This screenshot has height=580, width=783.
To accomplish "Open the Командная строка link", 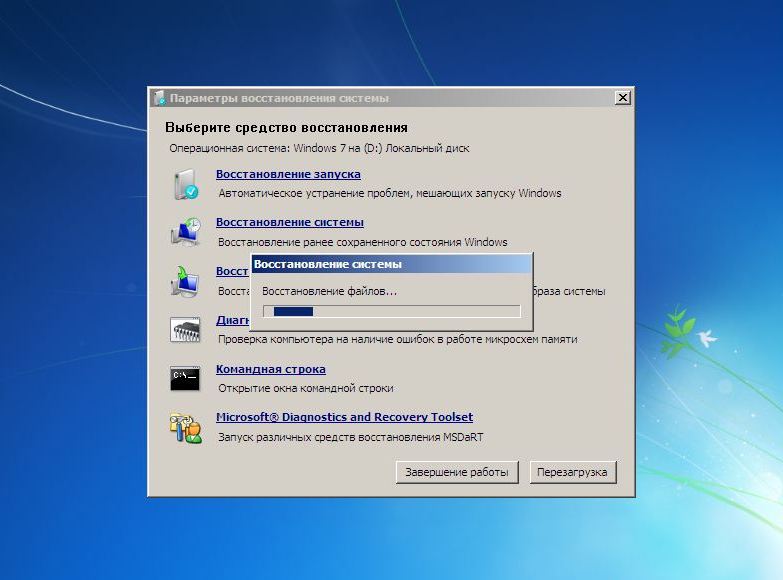I will [x=271, y=369].
